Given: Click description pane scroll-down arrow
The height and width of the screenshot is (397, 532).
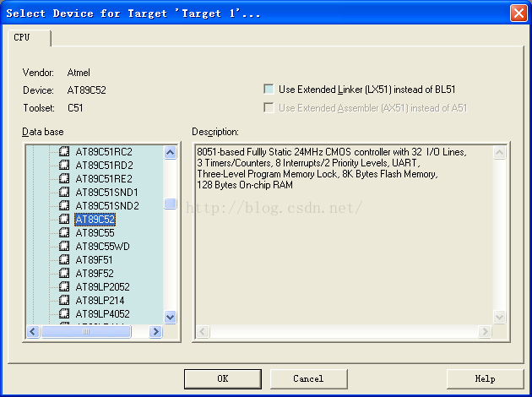Looking at the screenshot, I should [x=499, y=318].
